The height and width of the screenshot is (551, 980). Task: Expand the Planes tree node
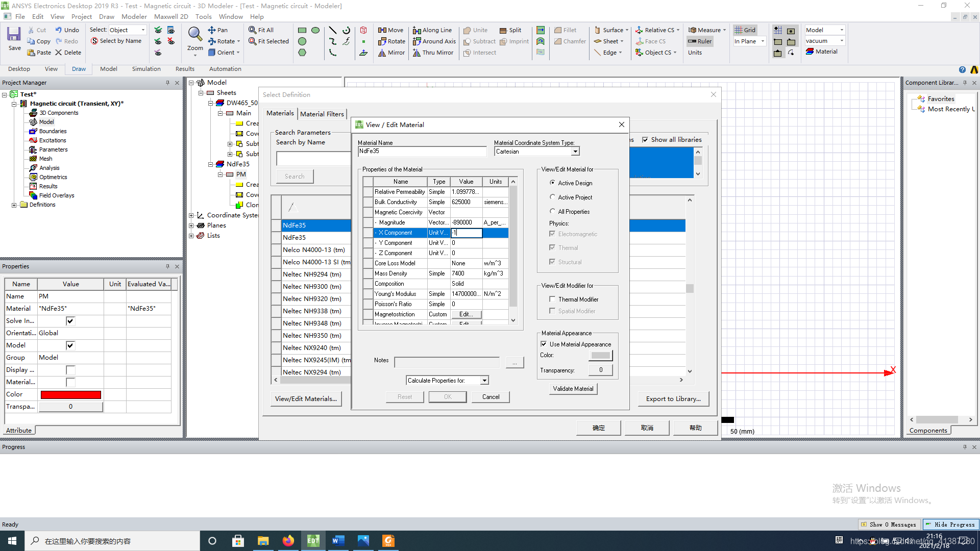191,226
